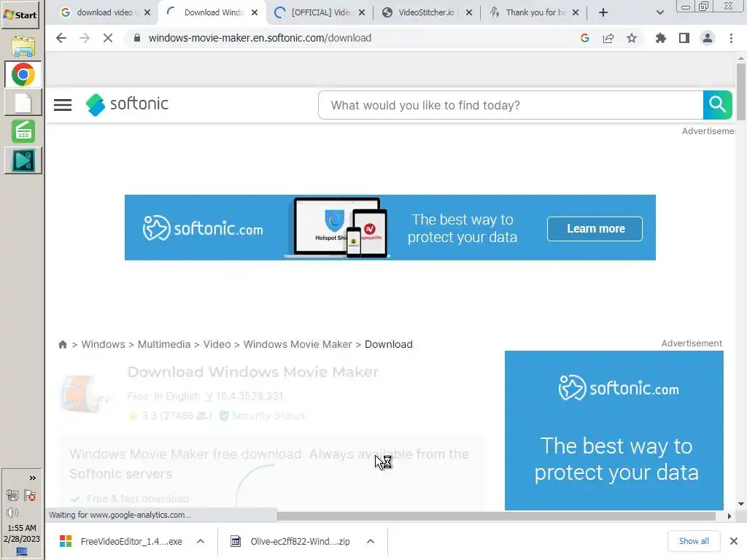Go back to the previous page

coord(61,38)
